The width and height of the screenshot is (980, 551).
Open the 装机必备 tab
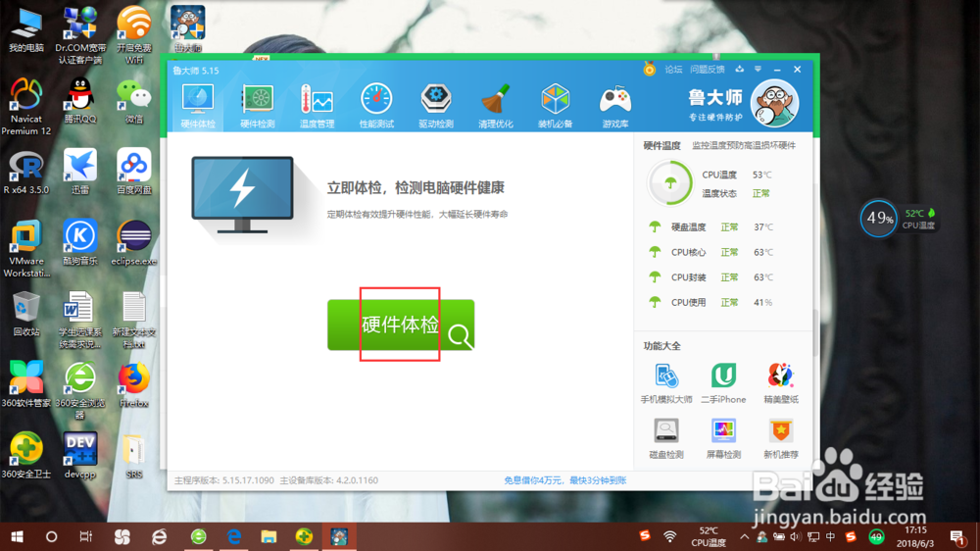pos(555,106)
